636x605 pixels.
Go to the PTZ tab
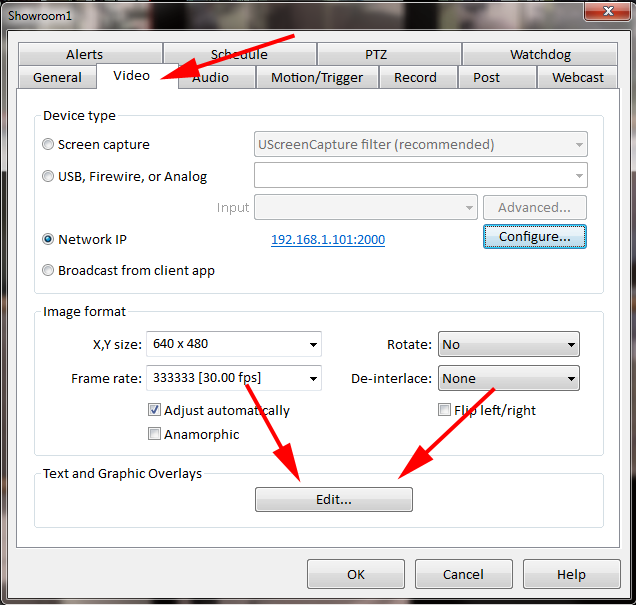click(x=375, y=55)
